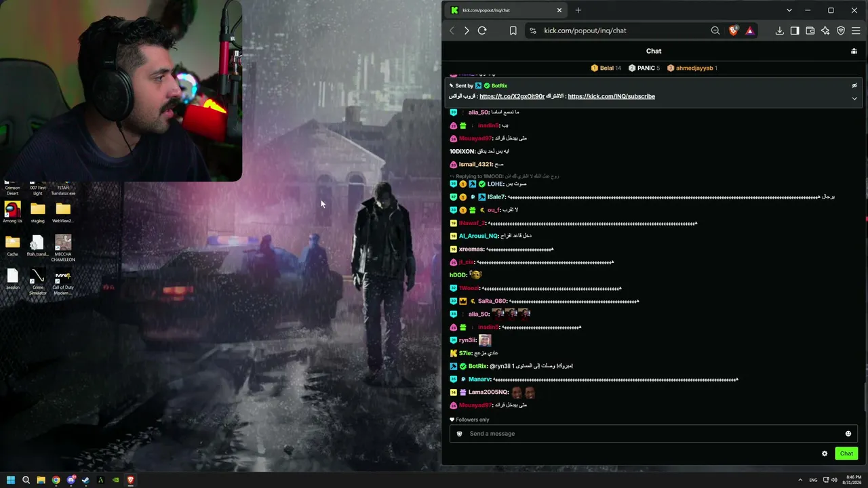Click the Brave VPN shield icon

(x=841, y=30)
